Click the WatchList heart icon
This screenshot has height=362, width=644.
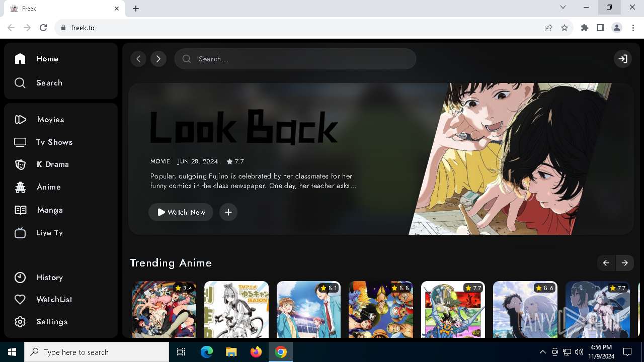(20, 300)
